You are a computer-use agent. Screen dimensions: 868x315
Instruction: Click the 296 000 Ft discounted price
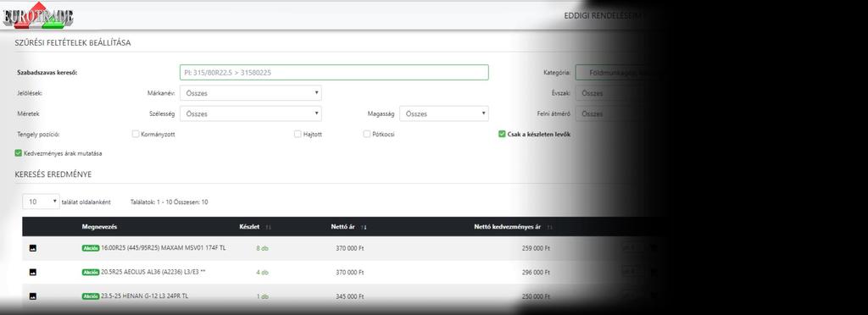(x=536, y=273)
